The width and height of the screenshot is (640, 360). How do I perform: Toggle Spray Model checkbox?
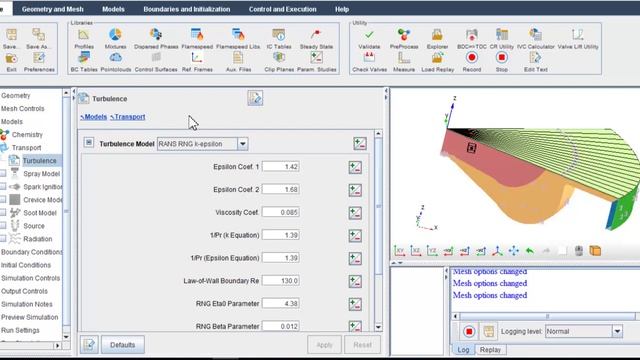[3, 174]
